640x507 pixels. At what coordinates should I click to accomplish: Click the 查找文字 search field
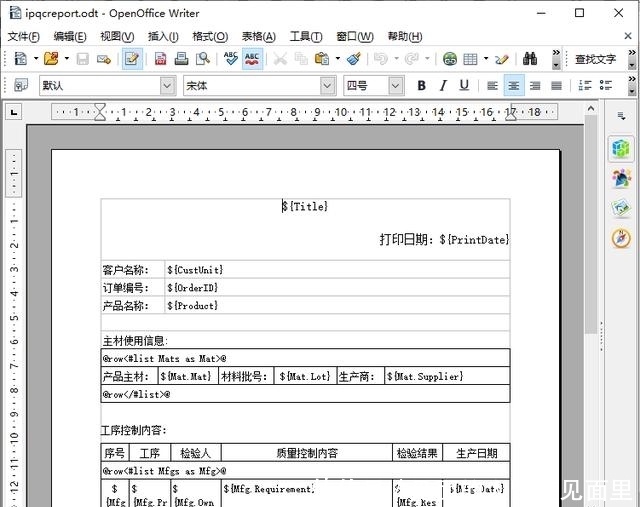tap(598, 59)
